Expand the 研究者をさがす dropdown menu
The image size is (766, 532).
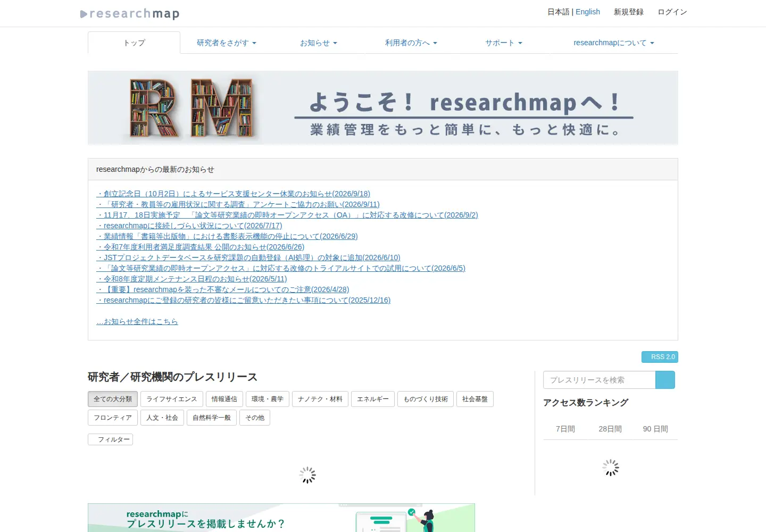(227, 43)
